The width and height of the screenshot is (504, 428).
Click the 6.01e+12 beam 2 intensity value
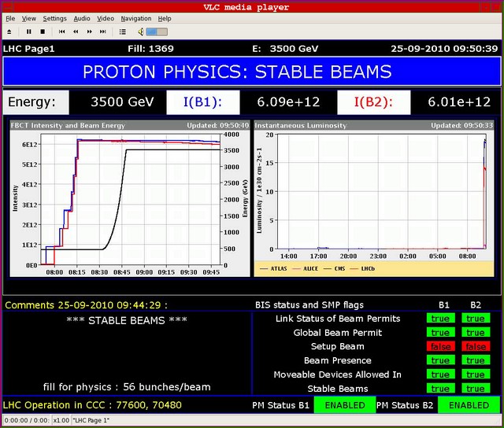pos(459,102)
